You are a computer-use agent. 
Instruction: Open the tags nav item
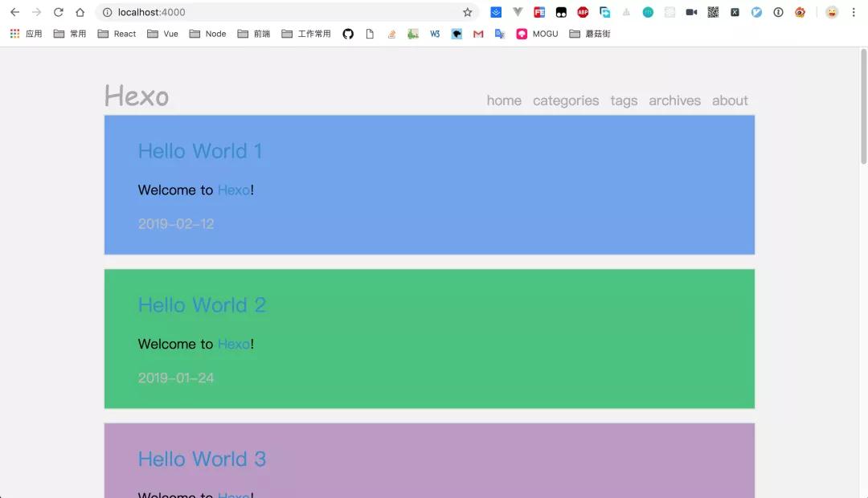[624, 100]
